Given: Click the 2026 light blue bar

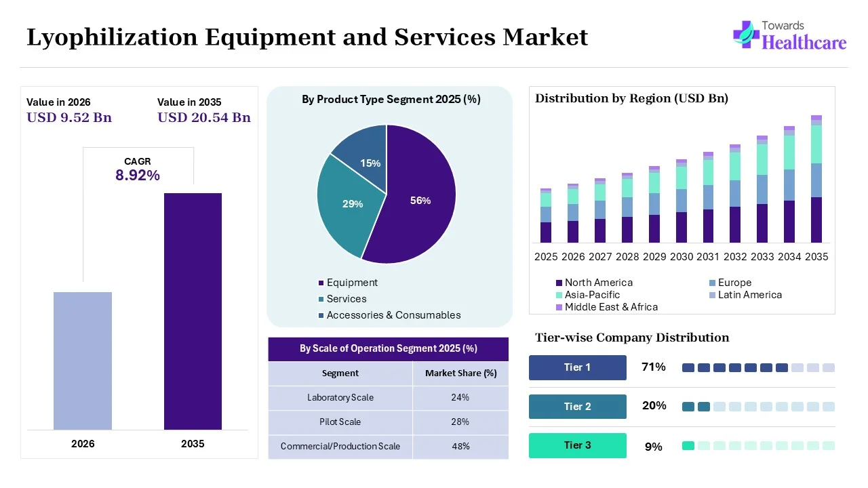Looking at the screenshot, I should coord(83,361).
